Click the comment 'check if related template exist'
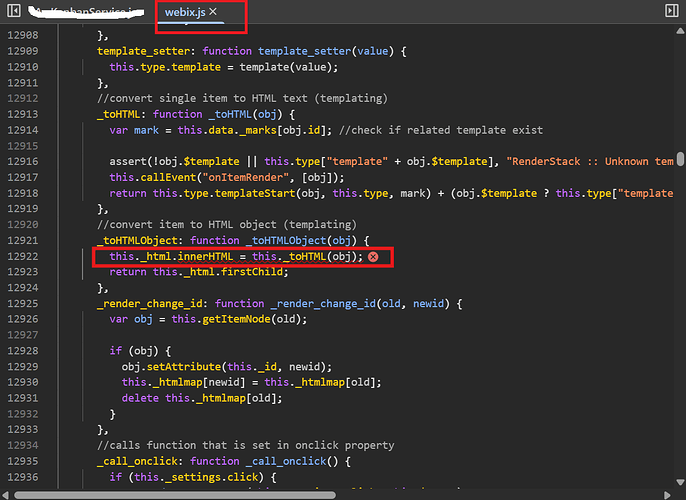This screenshot has width=686, height=500. pyautogui.click(x=441, y=130)
